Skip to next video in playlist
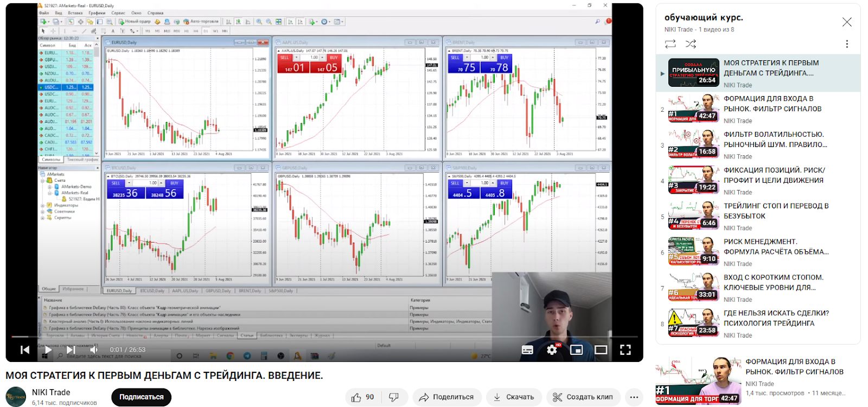Image resolution: width=868 pixels, height=407 pixels. 71,350
